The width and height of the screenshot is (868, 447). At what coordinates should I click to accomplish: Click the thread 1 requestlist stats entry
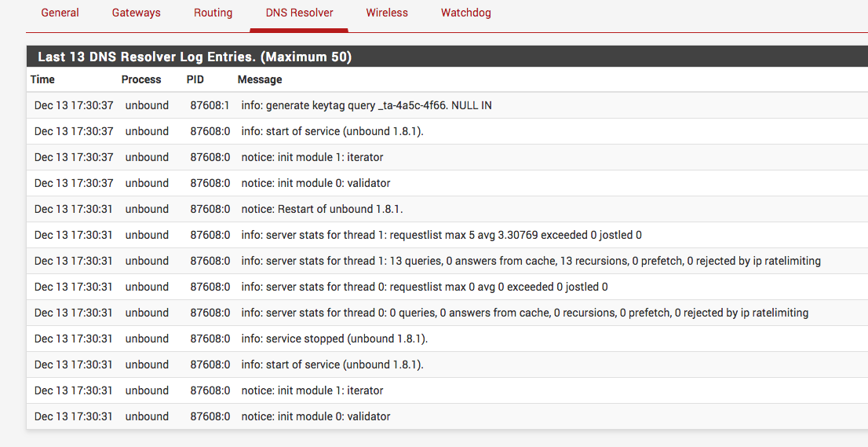pyautogui.click(x=441, y=235)
